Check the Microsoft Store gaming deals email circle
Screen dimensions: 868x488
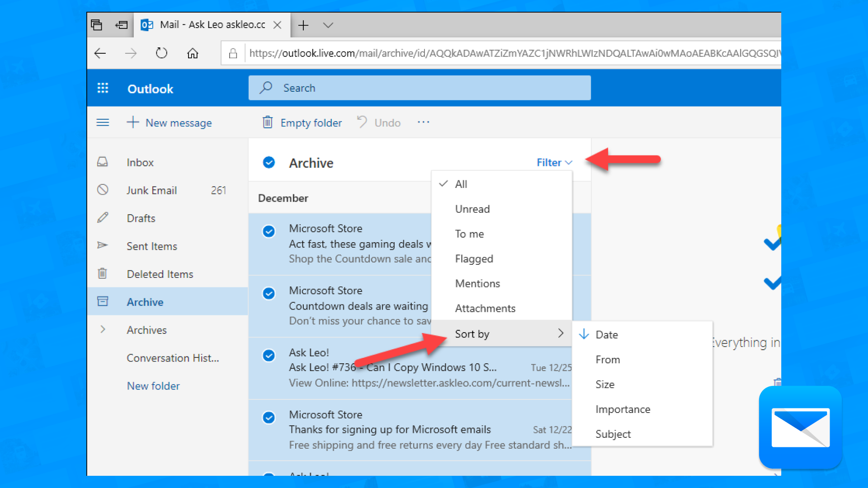click(x=269, y=231)
